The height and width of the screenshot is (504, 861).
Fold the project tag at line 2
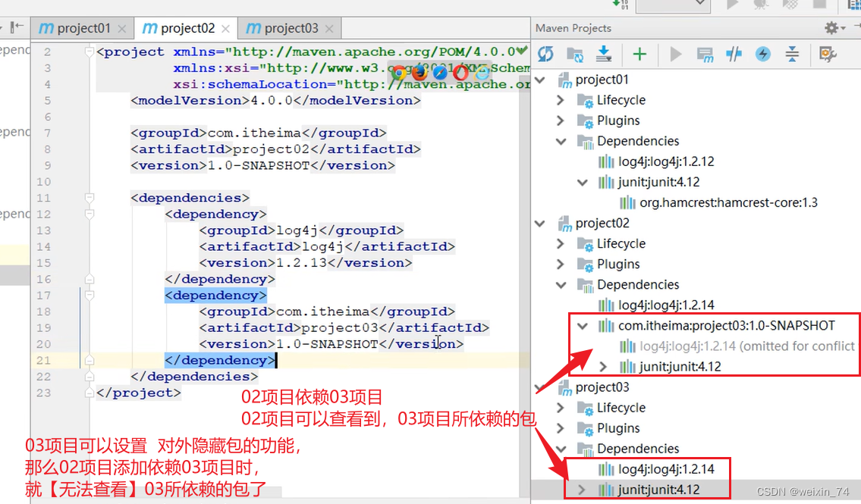coord(89,52)
